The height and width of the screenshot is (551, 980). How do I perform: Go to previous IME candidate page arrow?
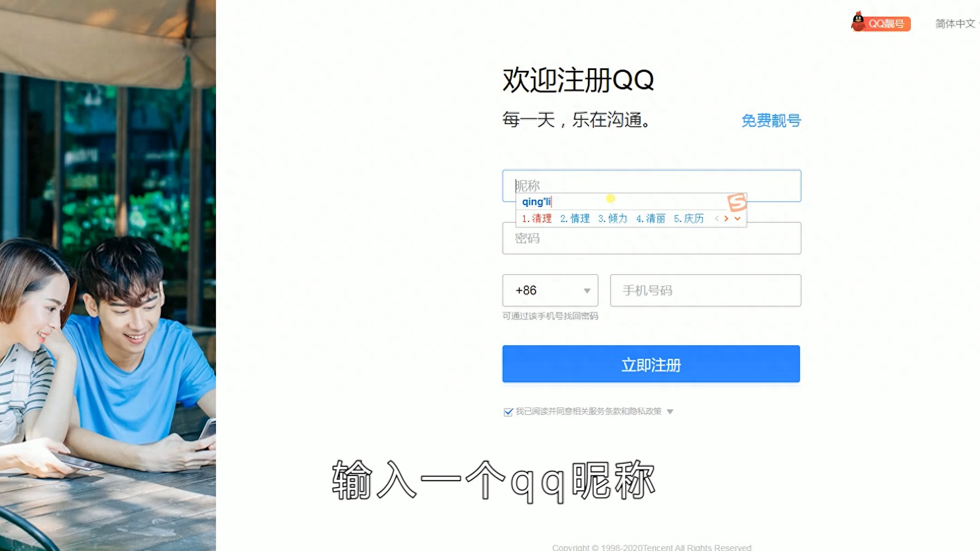coord(717,218)
